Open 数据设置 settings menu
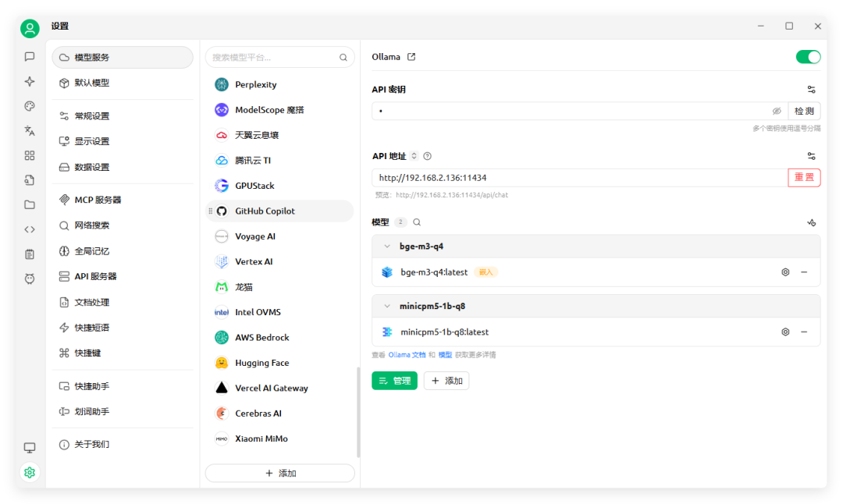This screenshot has height=504, width=843. point(123,167)
